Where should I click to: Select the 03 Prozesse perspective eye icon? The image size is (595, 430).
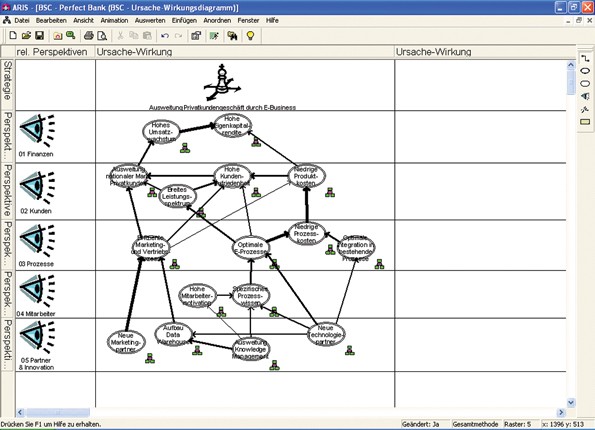[x=37, y=241]
